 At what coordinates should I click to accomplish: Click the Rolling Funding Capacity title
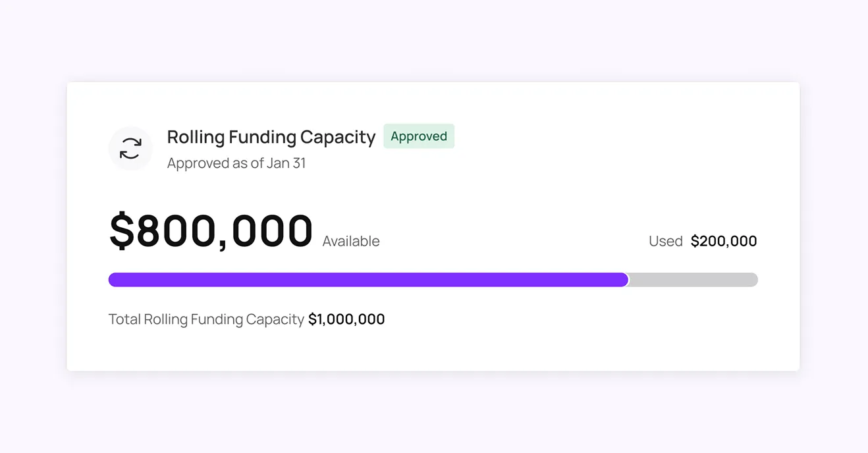click(x=271, y=137)
